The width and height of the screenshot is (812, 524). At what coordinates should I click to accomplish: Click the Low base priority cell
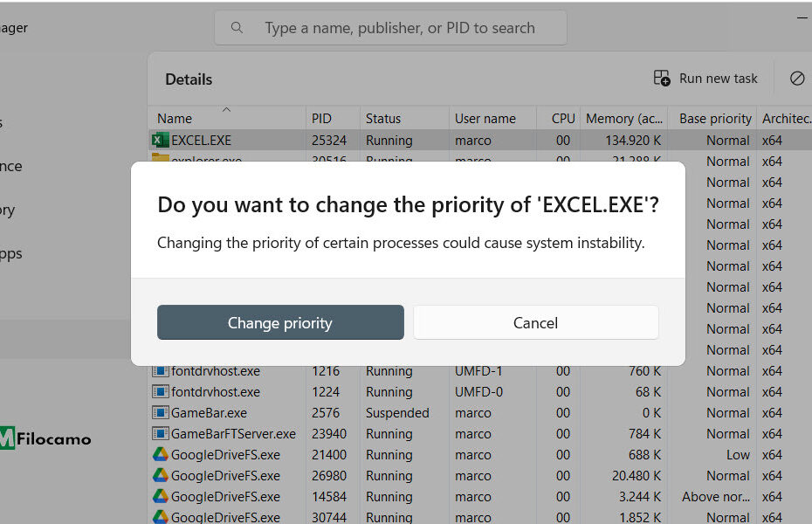point(738,455)
